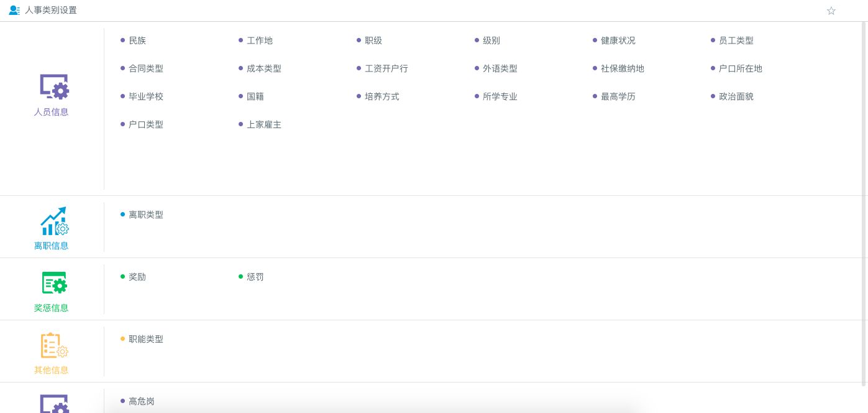Select 最高学历 category

pyautogui.click(x=618, y=96)
